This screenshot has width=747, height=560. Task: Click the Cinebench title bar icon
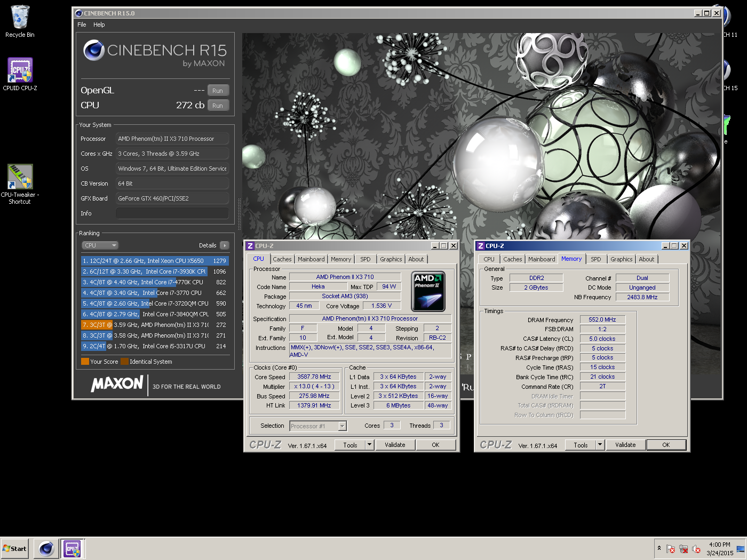pyautogui.click(x=78, y=13)
